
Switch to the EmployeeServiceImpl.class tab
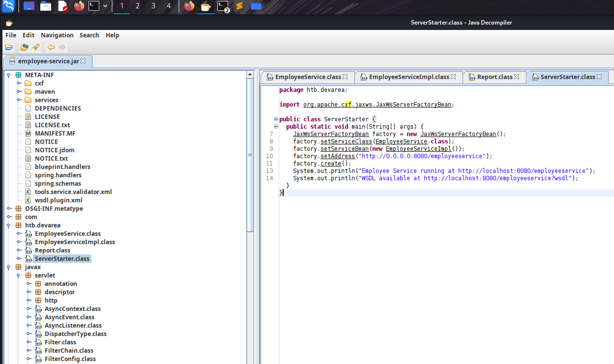(408, 77)
